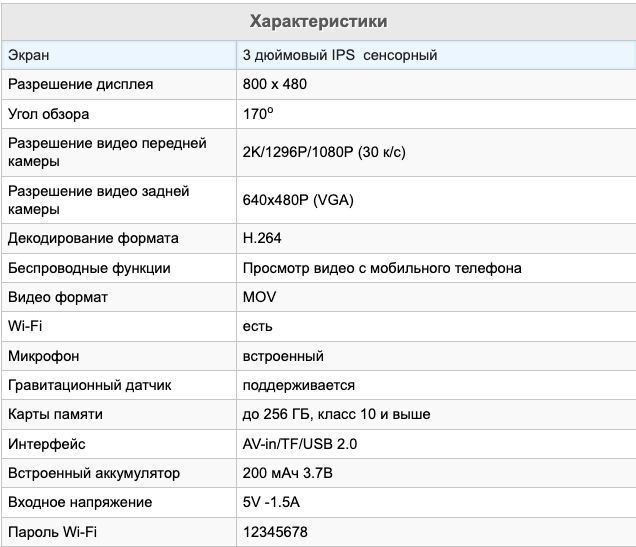Click the Угол обзора row label
Viewport: 636px width, 547px height.
tap(49, 114)
